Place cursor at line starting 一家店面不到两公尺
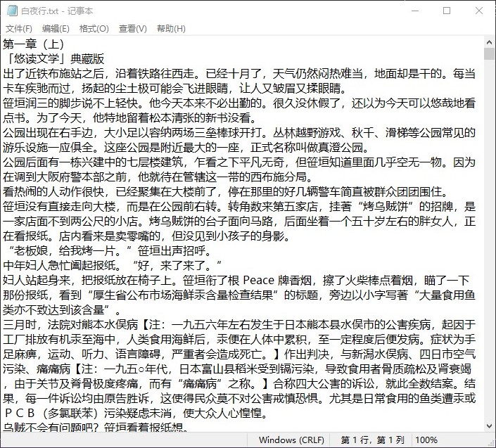 [x=239, y=221]
